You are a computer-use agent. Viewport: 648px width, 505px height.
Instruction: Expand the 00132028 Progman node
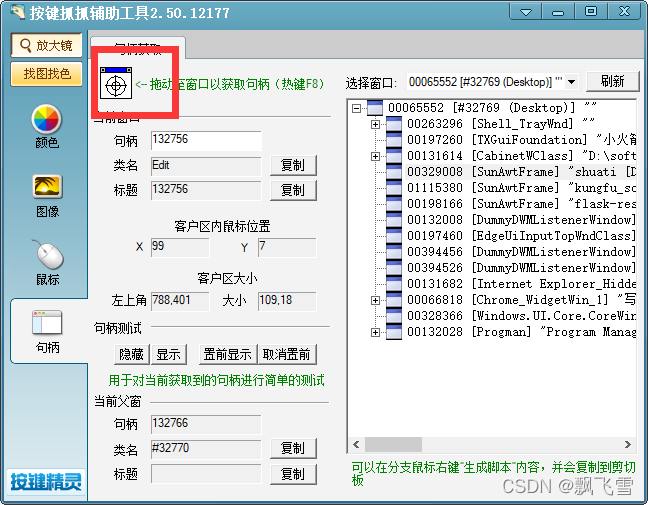(x=375, y=332)
